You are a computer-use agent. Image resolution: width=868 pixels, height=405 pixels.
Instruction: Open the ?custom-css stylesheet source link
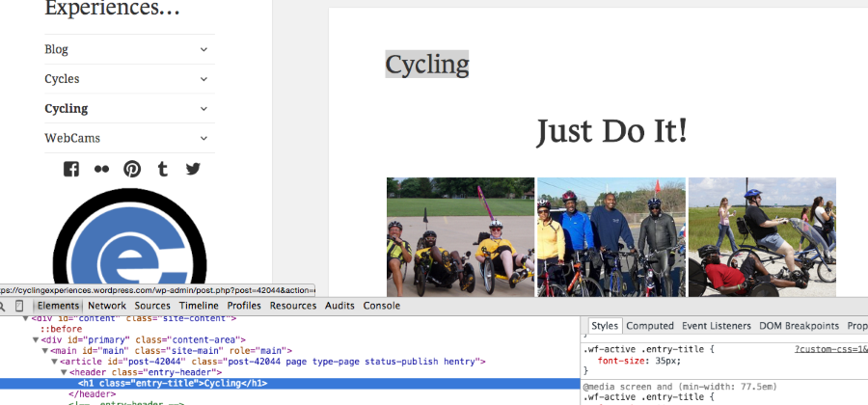pyautogui.click(x=829, y=349)
